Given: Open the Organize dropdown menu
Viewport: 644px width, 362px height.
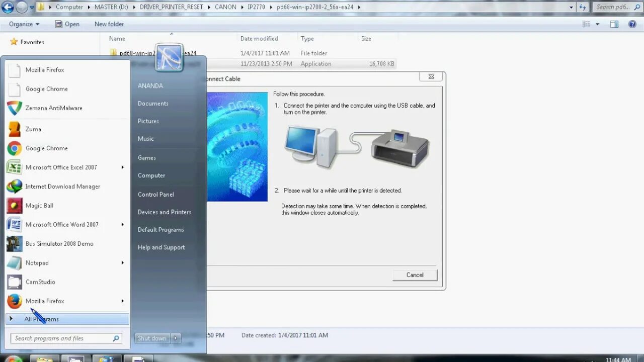Looking at the screenshot, I should click(x=24, y=24).
